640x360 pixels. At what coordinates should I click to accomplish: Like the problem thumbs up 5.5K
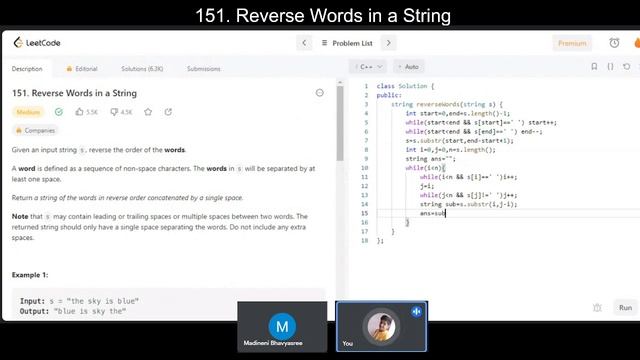click(87, 112)
